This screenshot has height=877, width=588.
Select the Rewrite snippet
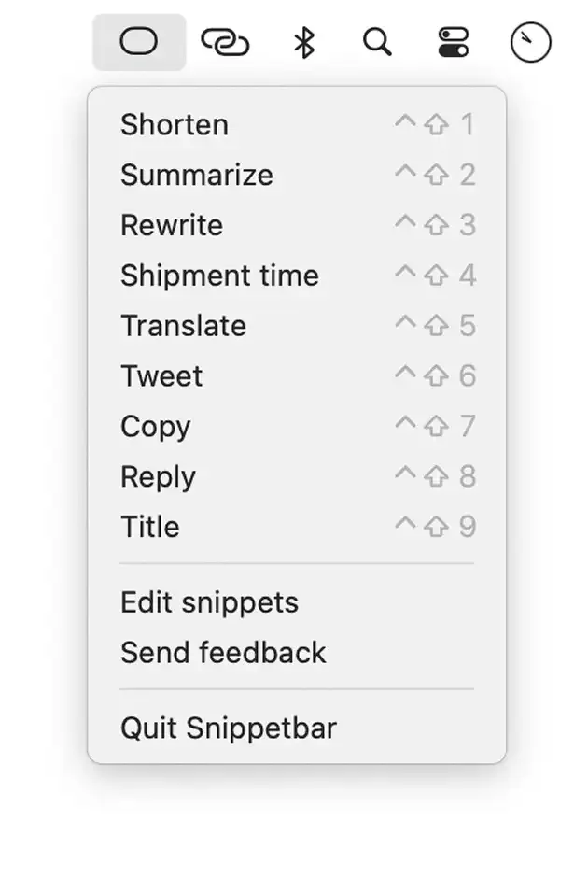171,225
